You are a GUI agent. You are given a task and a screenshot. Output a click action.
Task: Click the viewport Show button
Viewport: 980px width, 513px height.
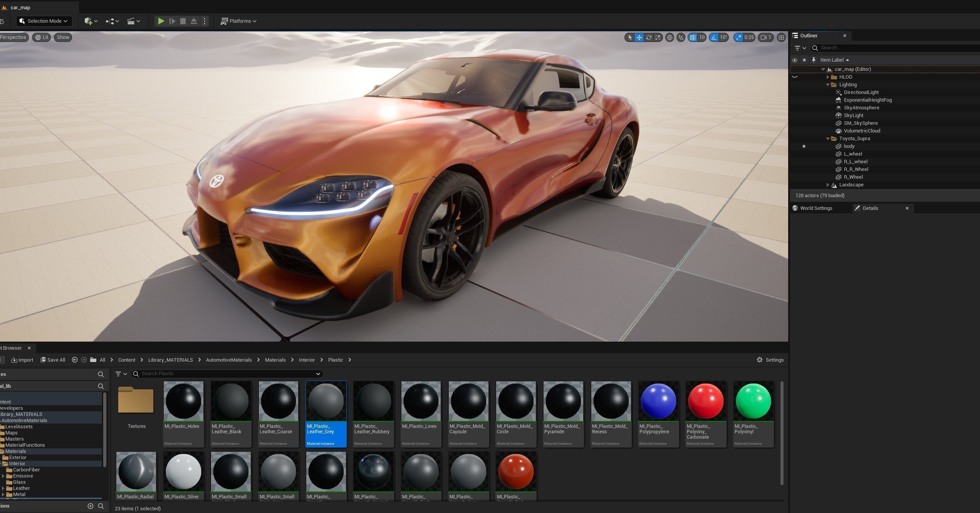coord(63,37)
